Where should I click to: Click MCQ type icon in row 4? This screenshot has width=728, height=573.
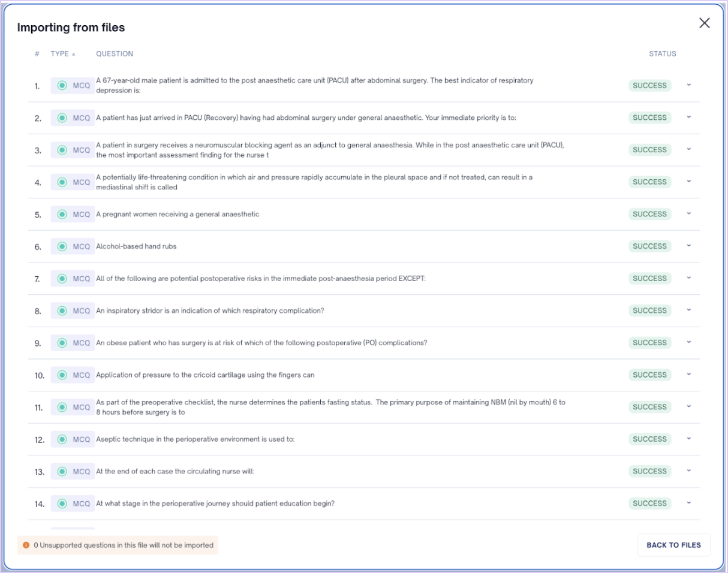pyautogui.click(x=62, y=182)
